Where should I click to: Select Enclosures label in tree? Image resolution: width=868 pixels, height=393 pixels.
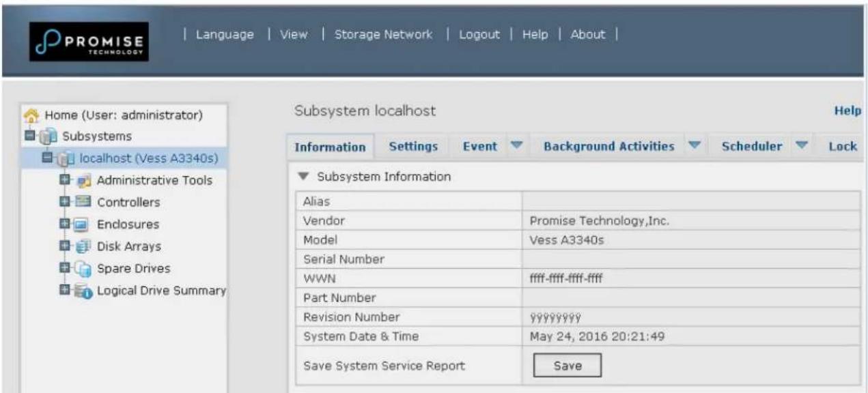click(x=128, y=224)
